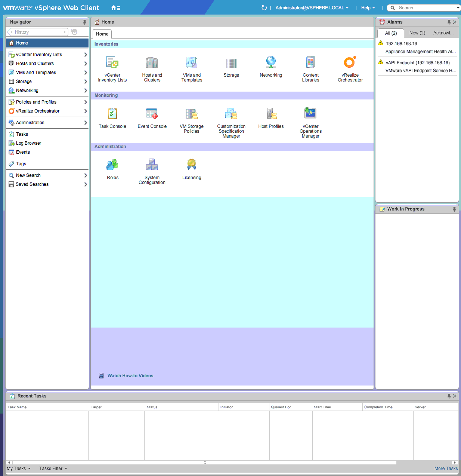Open the Content Libraries icon
The width and height of the screenshot is (461, 476).
coord(310,63)
